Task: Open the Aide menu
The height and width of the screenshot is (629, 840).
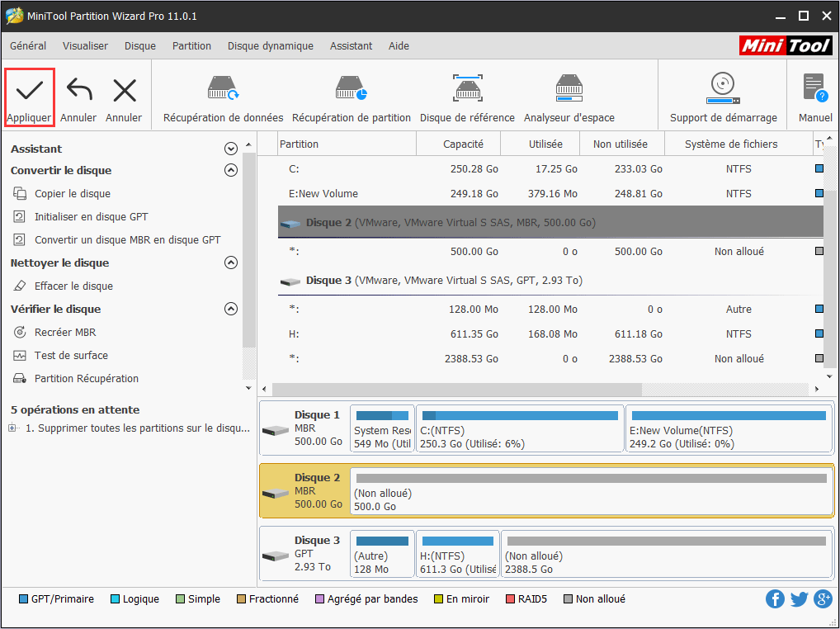Action: [399, 46]
